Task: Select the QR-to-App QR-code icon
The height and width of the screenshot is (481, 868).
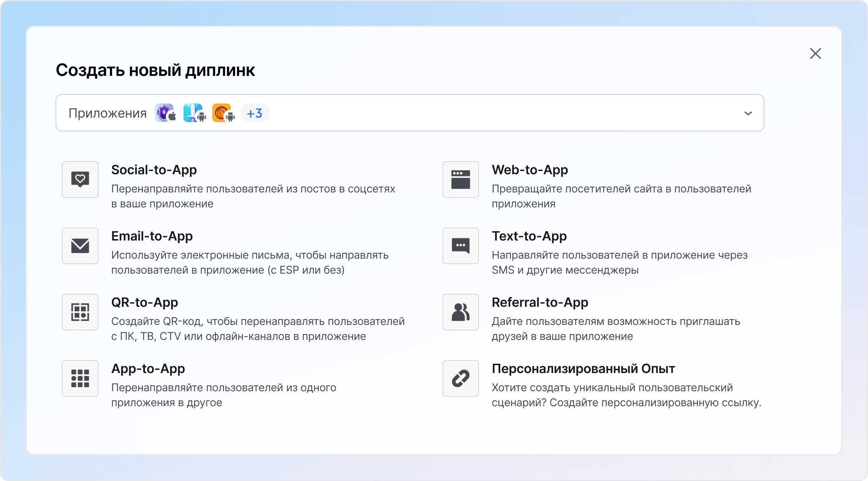Action: [x=80, y=312]
